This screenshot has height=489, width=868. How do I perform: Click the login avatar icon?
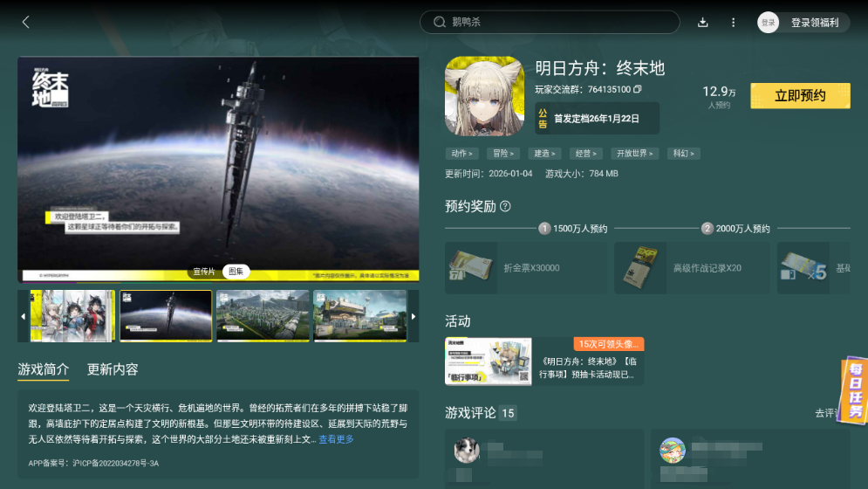[x=768, y=23]
